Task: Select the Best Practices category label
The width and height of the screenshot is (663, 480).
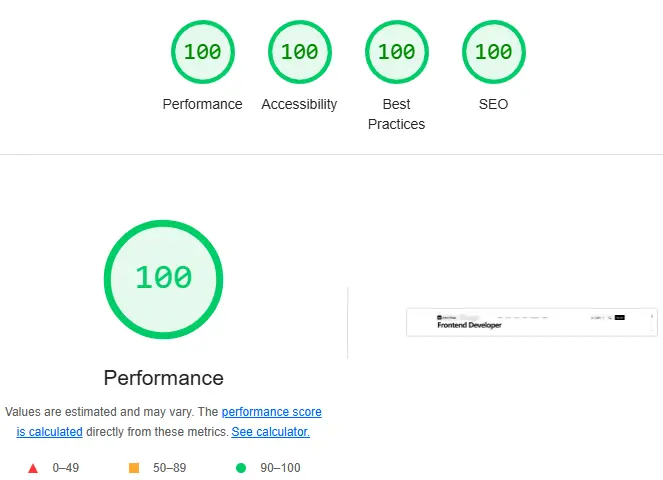Action: (396, 114)
